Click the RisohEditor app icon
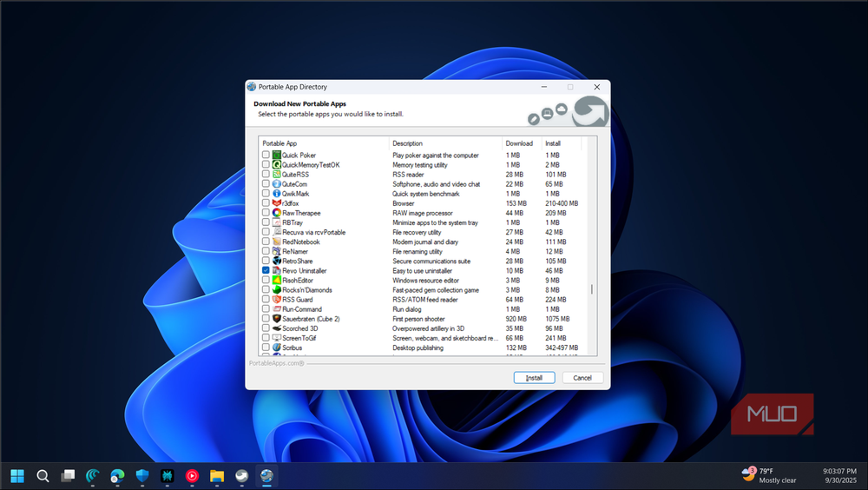This screenshot has height=490, width=868. (x=276, y=281)
